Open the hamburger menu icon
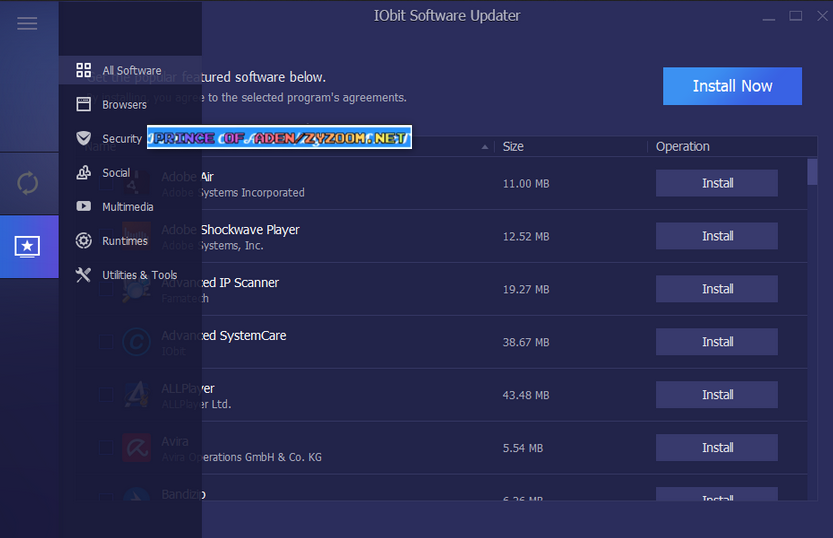This screenshot has width=833, height=538. click(x=27, y=23)
